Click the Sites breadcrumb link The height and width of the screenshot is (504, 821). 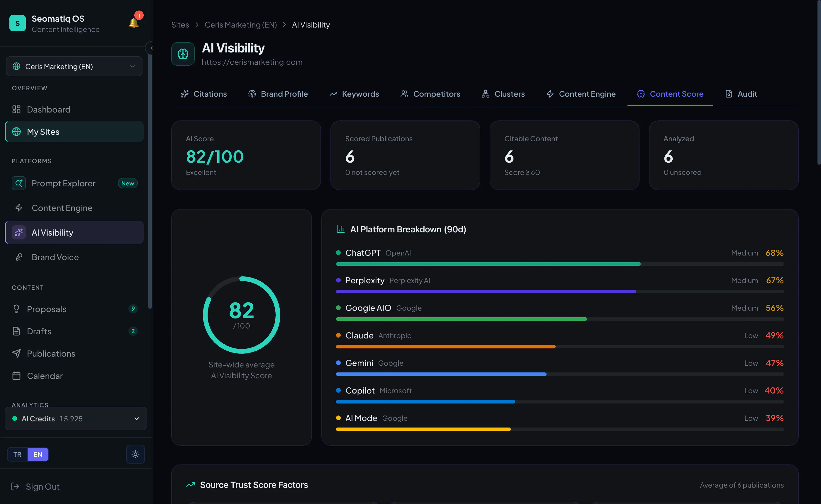tap(180, 25)
